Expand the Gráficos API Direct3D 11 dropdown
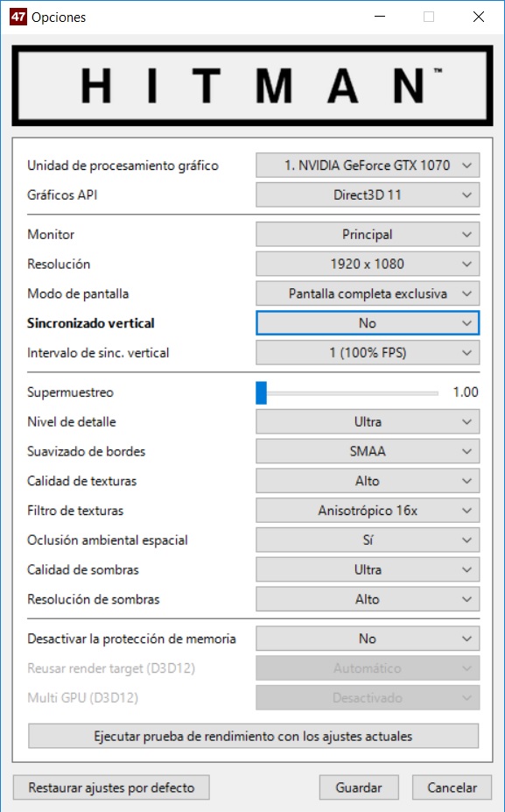 (x=368, y=194)
